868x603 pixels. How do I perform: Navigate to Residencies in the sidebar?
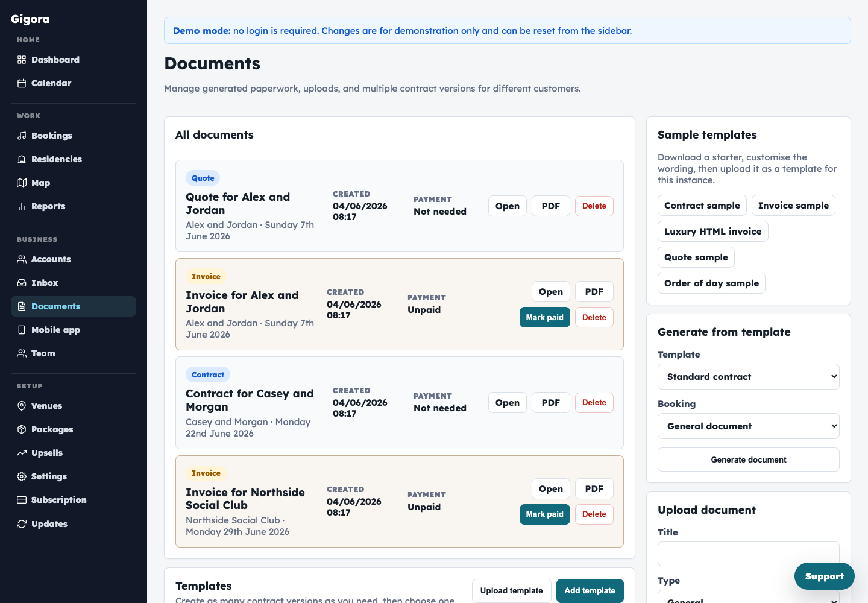point(74,159)
